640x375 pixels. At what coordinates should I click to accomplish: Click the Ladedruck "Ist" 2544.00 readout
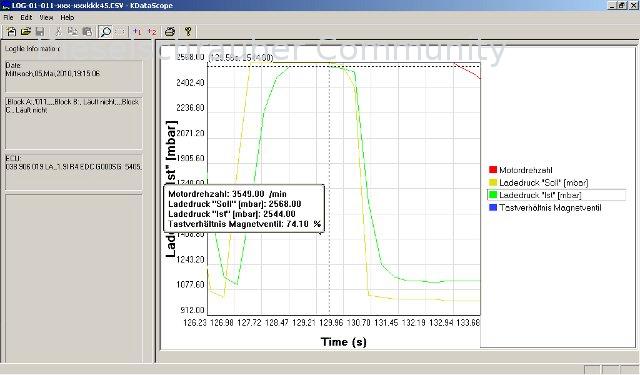click(232, 214)
